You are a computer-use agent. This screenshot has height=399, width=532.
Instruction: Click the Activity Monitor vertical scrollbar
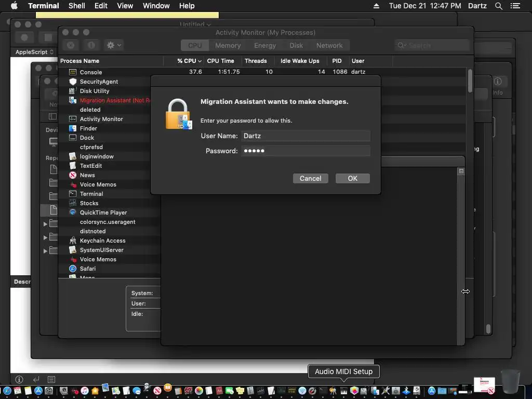[470, 81]
